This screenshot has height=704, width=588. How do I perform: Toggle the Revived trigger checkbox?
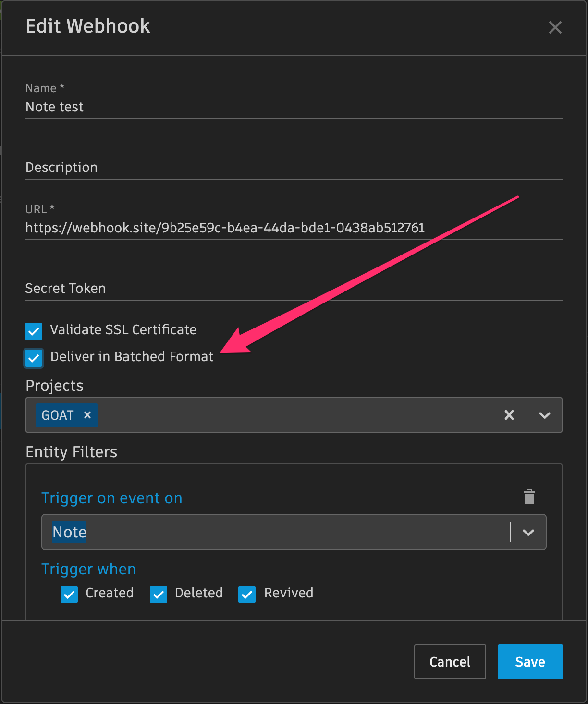point(247,594)
